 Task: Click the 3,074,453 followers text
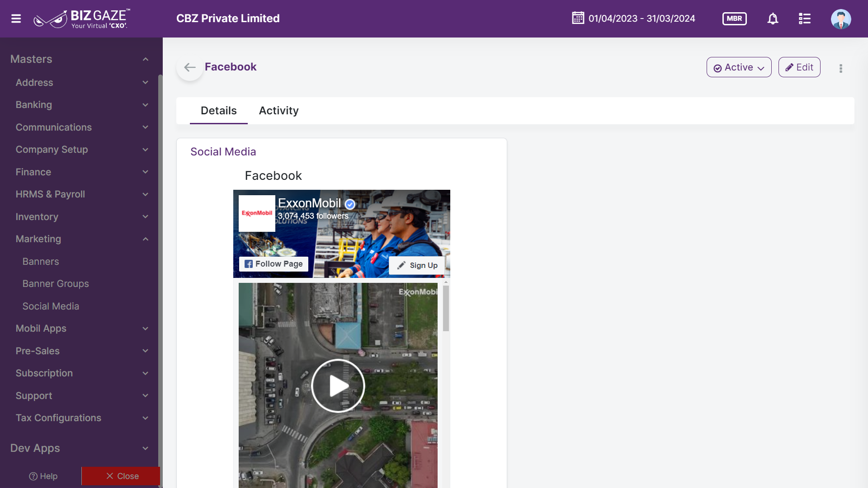[313, 216]
